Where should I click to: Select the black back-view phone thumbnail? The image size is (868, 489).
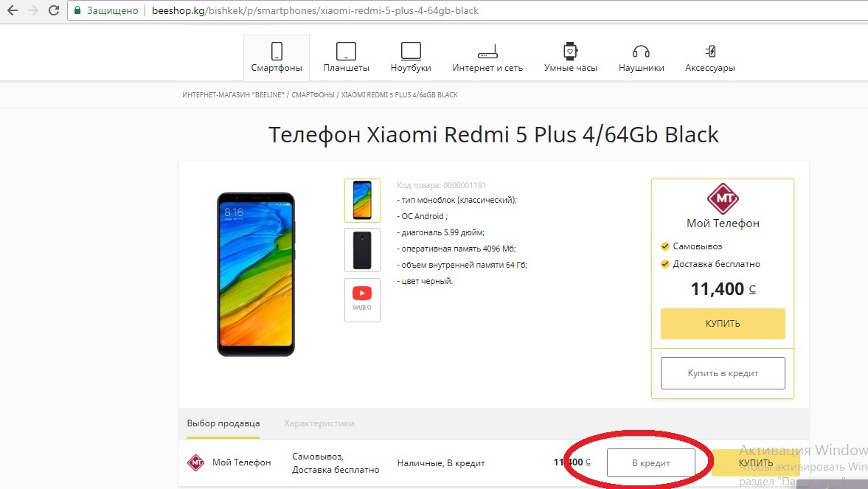362,250
